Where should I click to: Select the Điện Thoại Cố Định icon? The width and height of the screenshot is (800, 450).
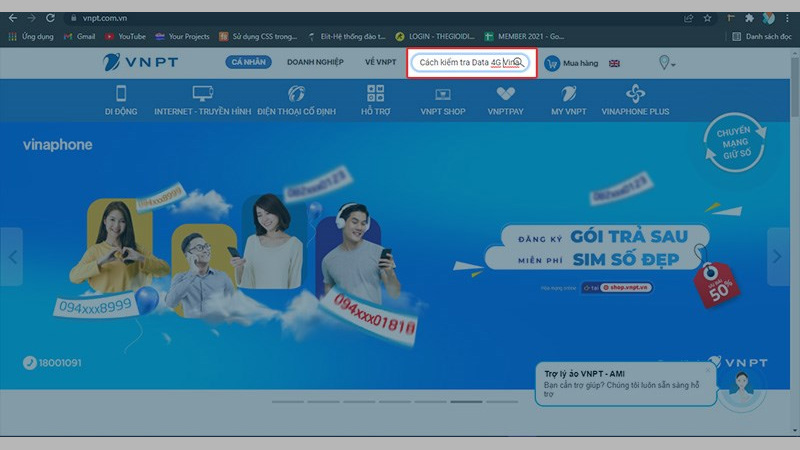tap(295, 94)
